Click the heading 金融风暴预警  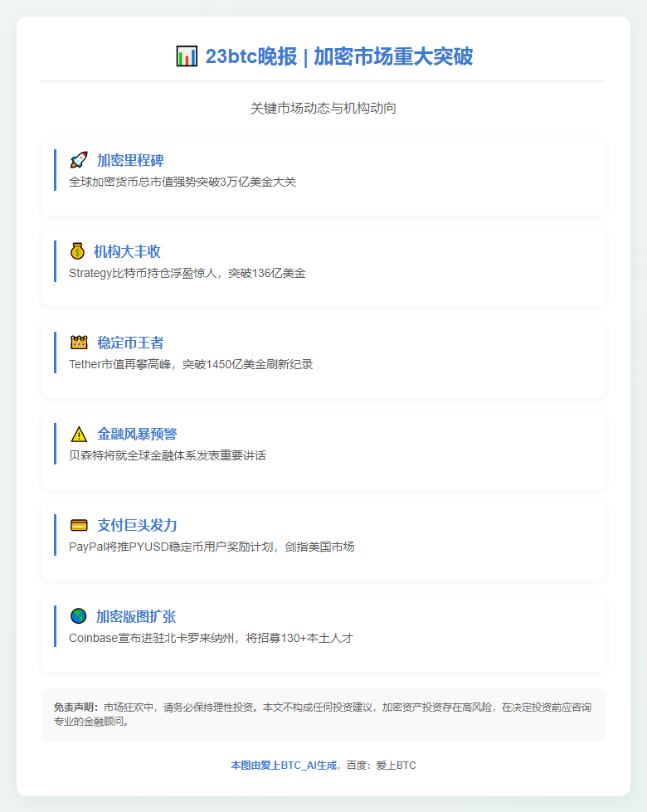coord(137,434)
